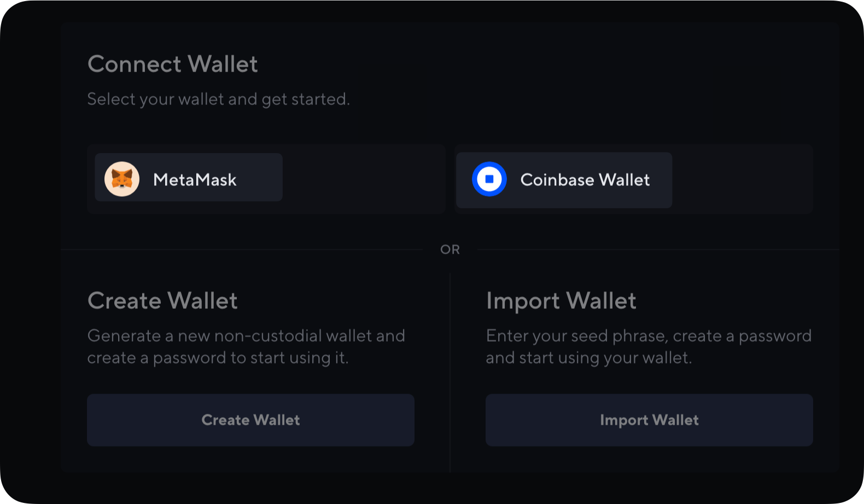Image resolution: width=864 pixels, height=504 pixels.
Task: Click the OR divider label
Action: (451, 249)
